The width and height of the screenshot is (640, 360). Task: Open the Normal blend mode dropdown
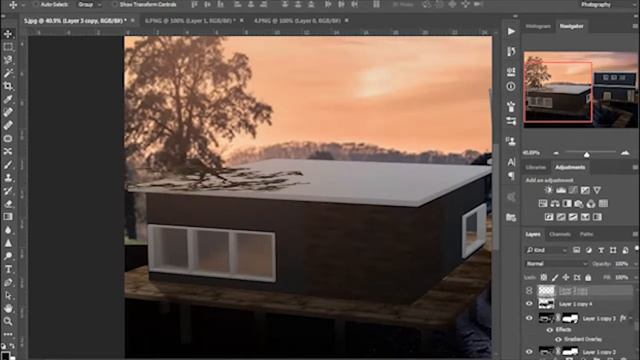coord(557,264)
